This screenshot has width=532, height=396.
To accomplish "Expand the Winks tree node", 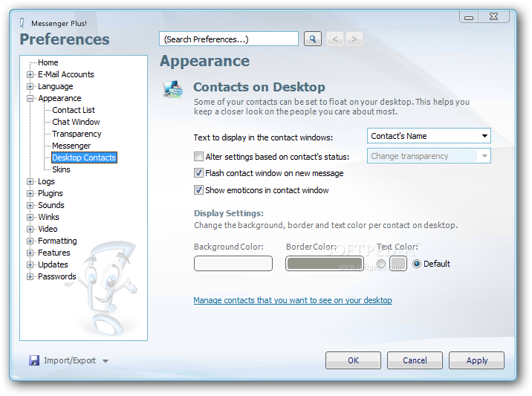I will coord(30,217).
